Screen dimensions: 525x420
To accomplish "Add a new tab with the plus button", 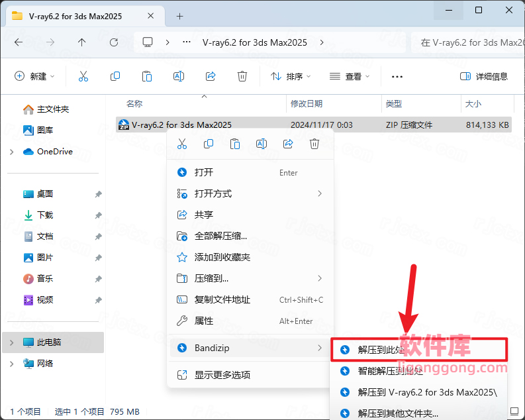I will [180, 16].
